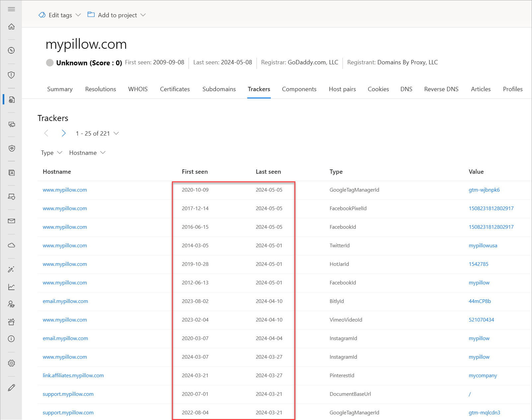Open 1508231812802917 link in FacebookPixelId row
Viewport: 532px width, 420px height.
491,209
